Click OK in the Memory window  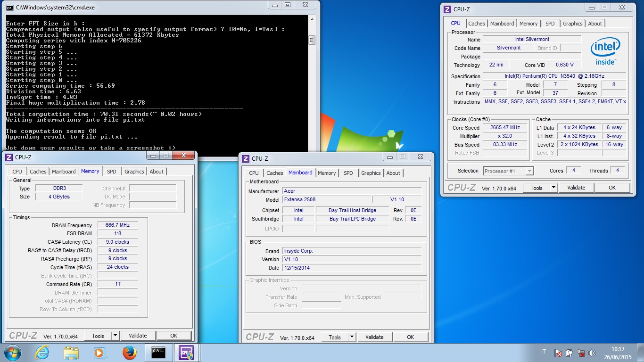pyautogui.click(x=173, y=336)
